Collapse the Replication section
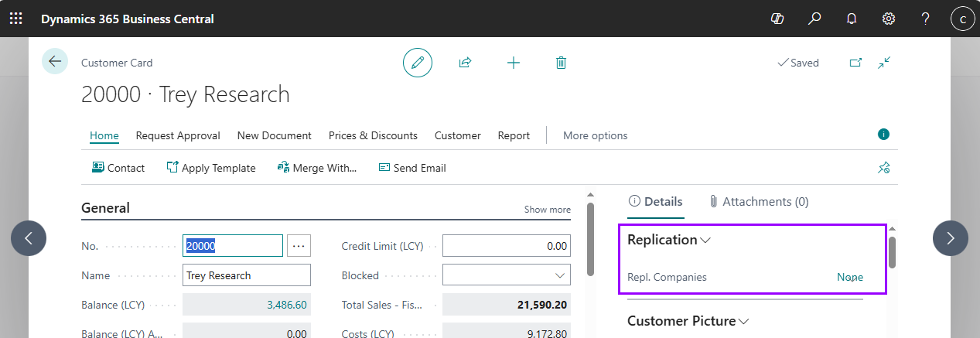Viewport: 980px width, 338px height. click(705, 241)
